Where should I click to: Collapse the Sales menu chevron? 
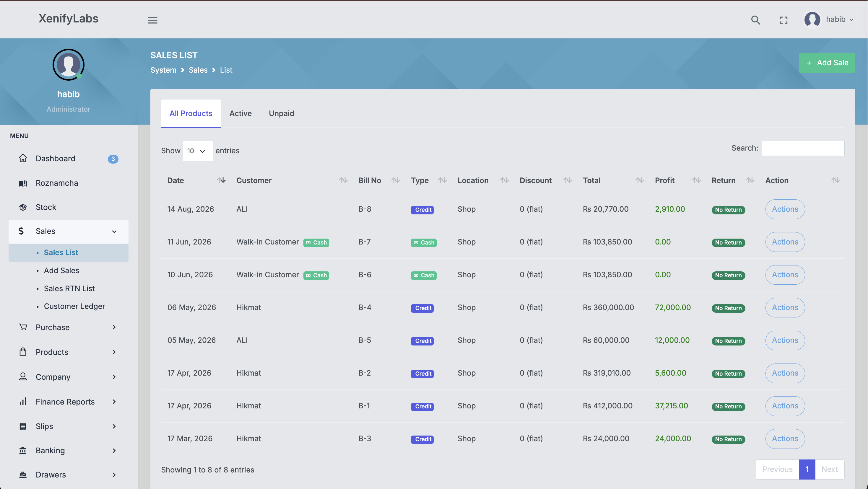tap(114, 232)
